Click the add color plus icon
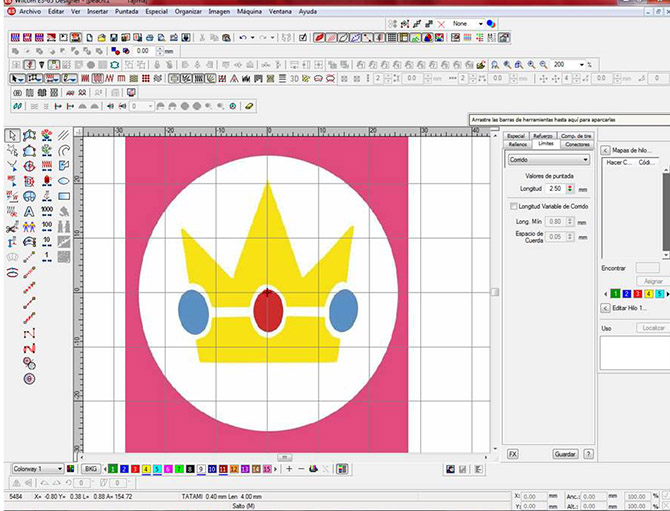Image resolution: width=670 pixels, height=511 pixels. 289,469
